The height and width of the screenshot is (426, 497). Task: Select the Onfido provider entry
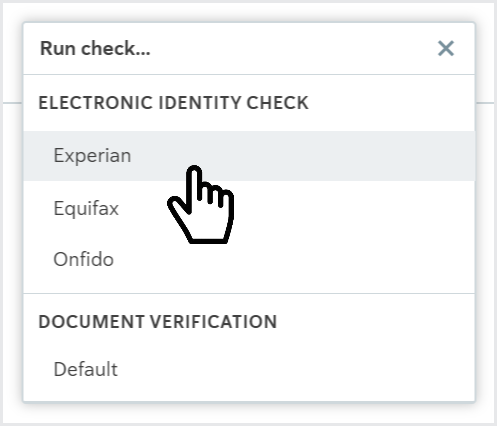pos(249,259)
